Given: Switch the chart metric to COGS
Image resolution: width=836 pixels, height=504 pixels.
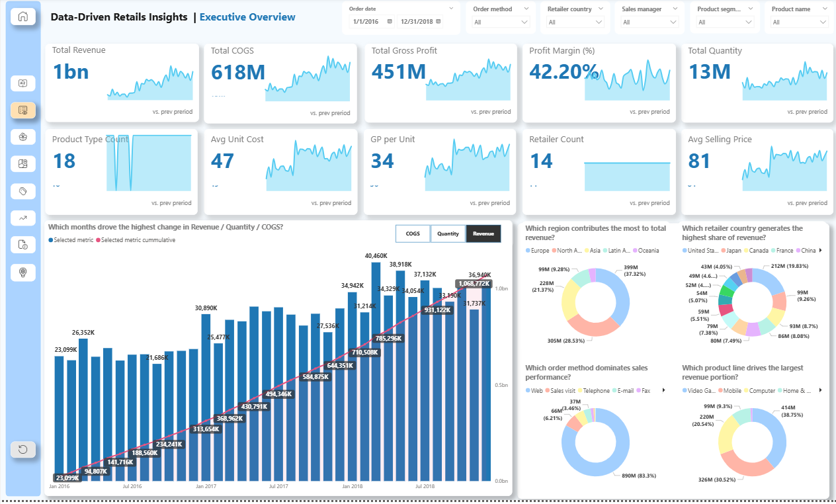Looking at the screenshot, I should (413, 233).
